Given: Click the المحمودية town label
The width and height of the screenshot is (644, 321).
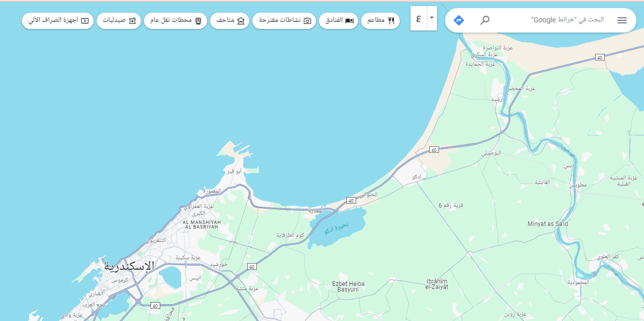Looking at the screenshot, I should click(x=578, y=282).
